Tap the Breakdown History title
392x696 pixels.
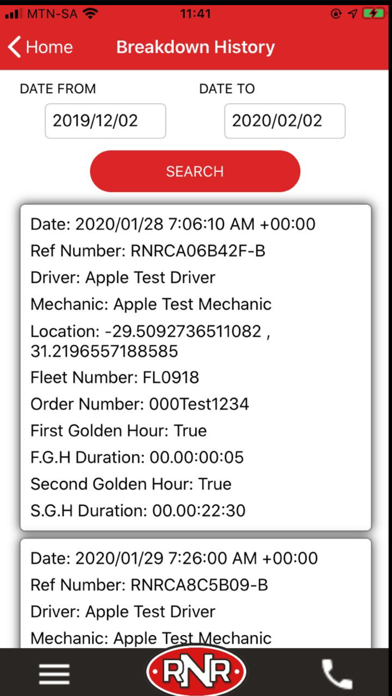pyautogui.click(x=196, y=47)
